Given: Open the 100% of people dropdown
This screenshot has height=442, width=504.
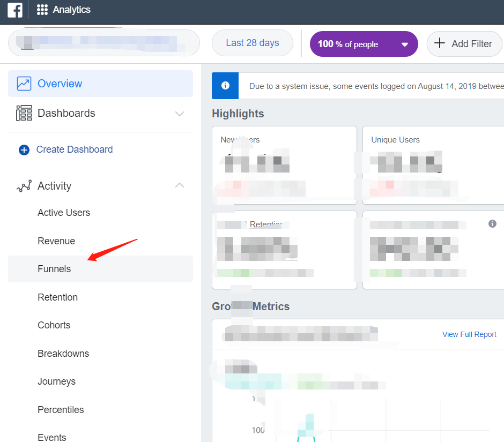Looking at the screenshot, I should pyautogui.click(x=364, y=44).
